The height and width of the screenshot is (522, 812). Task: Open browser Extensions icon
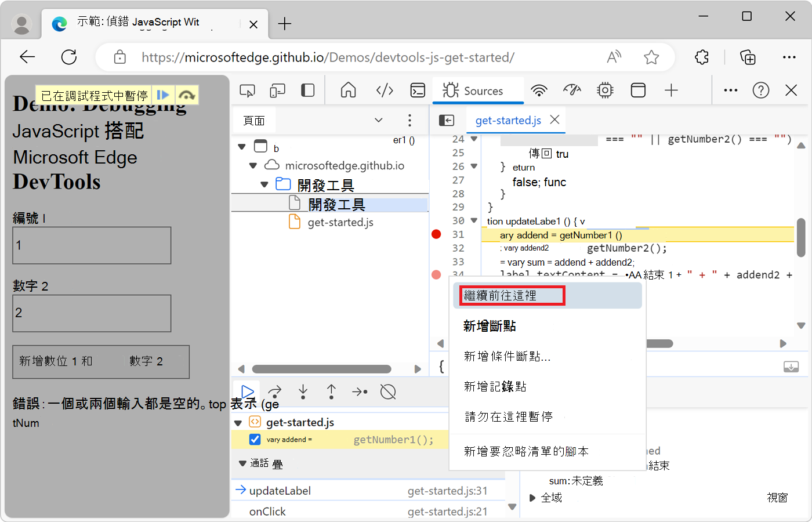click(702, 57)
